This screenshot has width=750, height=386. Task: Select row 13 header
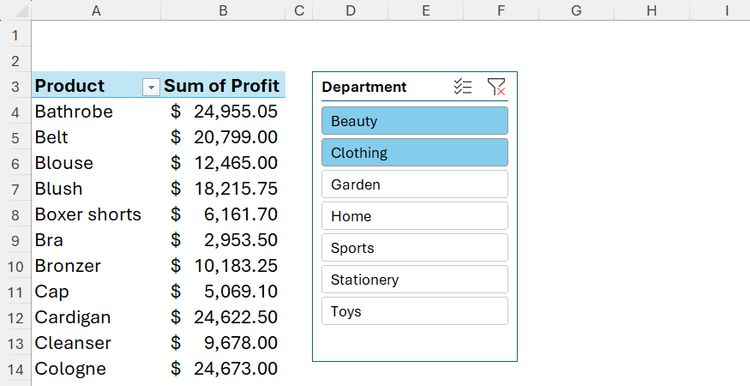tap(15, 344)
